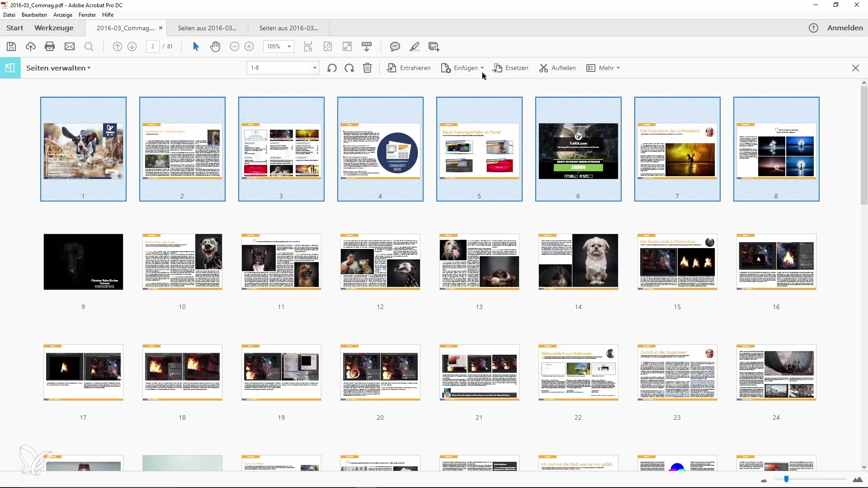
Task: Select the arrow selection tool
Action: [x=196, y=47]
